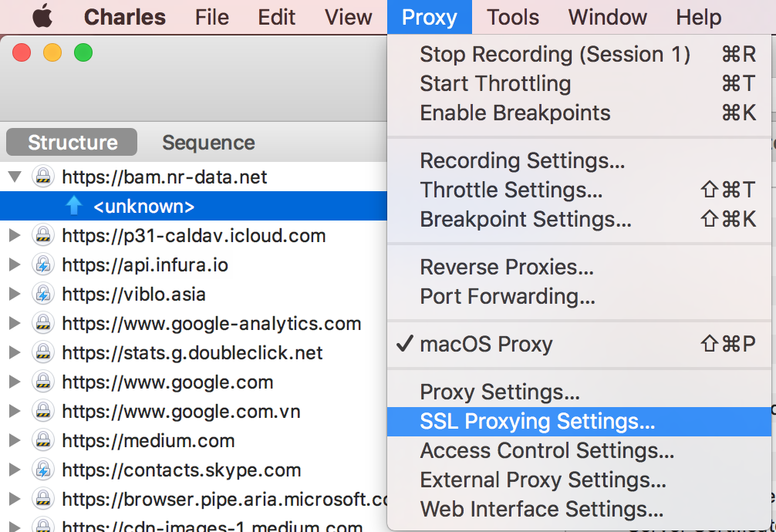
Task: Switch to the Sequence tab
Action: pos(208,143)
